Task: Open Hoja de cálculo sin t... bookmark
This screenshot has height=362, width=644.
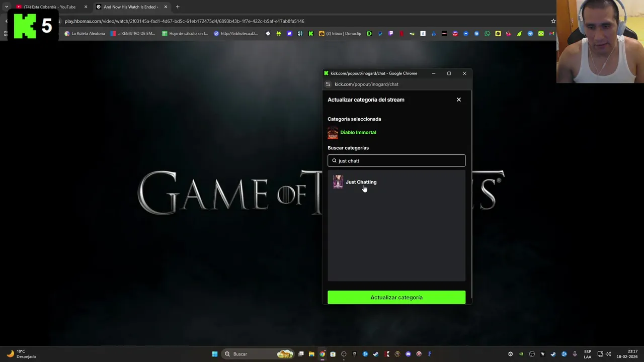Action: coord(185,34)
